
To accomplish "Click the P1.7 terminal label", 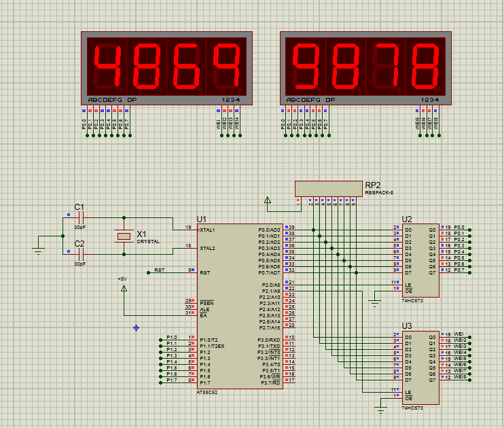I will coord(172,380).
